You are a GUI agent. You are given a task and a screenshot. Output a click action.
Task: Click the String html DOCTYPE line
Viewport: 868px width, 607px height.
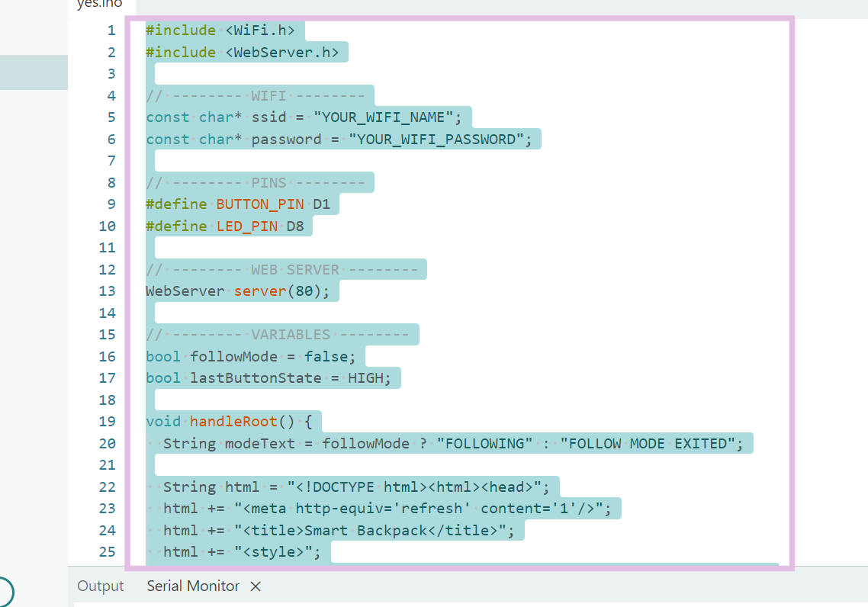356,487
